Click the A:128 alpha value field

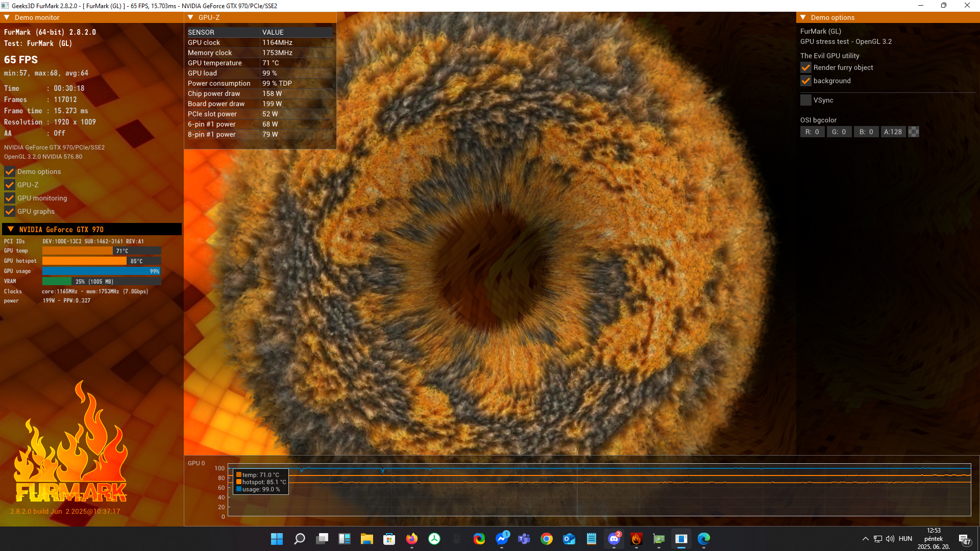coord(893,132)
